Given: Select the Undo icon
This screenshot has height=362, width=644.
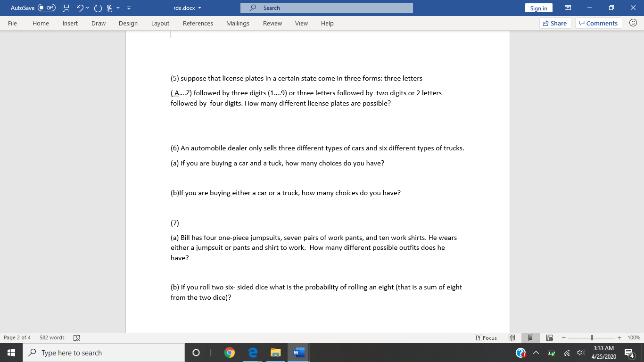Looking at the screenshot, I should coord(79,8).
